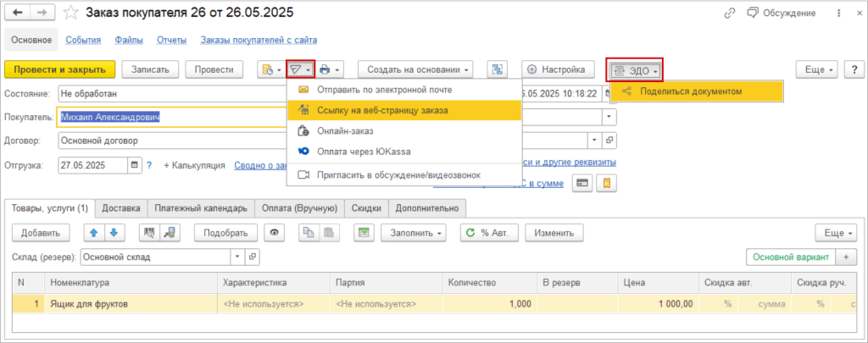The width and height of the screenshot is (868, 343).
Task: Move the row down with the arrow icon
Action: click(114, 233)
